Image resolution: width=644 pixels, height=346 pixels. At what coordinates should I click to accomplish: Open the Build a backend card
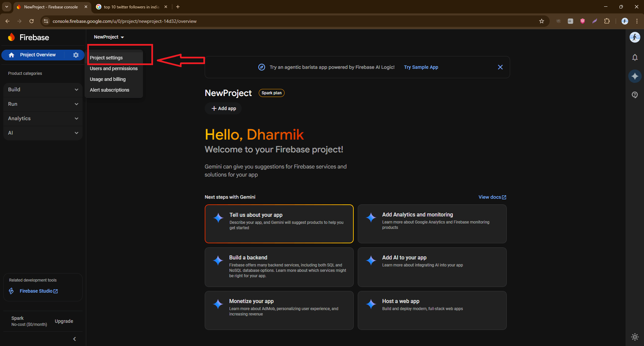(279, 267)
